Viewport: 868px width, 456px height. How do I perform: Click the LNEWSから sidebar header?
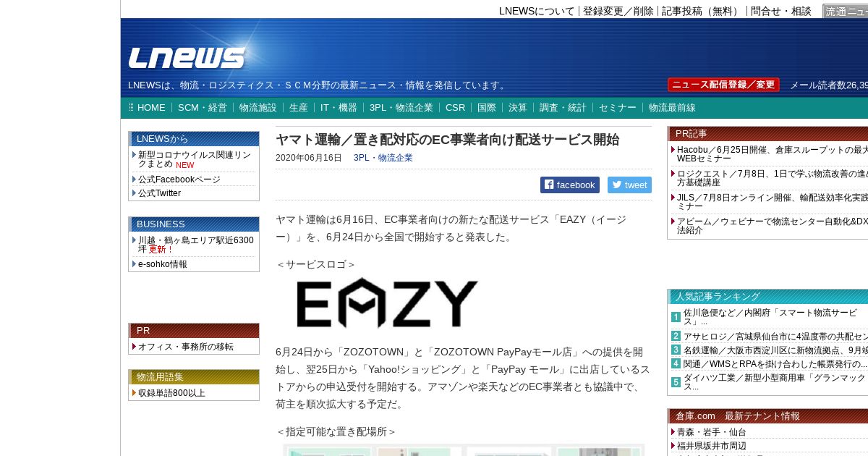point(194,138)
